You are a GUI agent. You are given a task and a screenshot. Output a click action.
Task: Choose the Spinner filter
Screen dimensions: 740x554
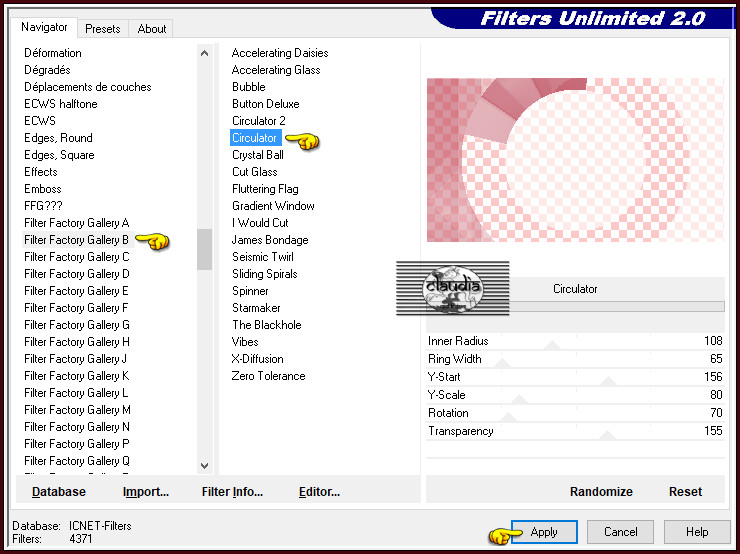tap(250, 291)
